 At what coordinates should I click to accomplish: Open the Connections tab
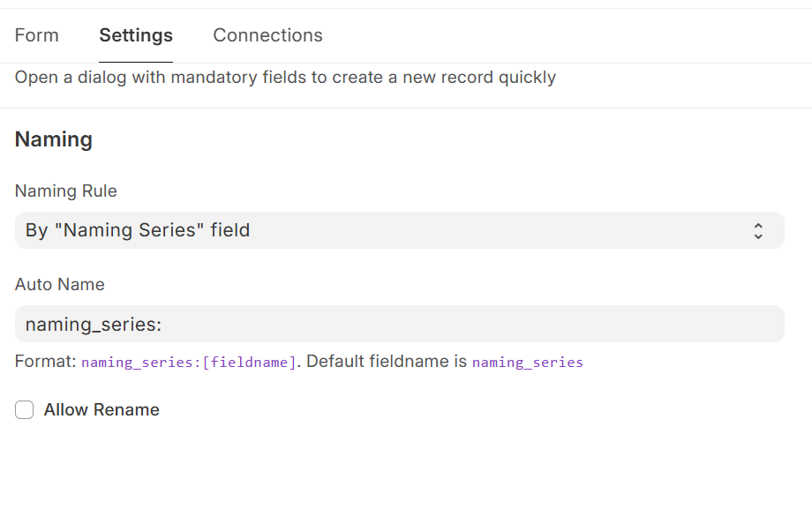(267, 35)
